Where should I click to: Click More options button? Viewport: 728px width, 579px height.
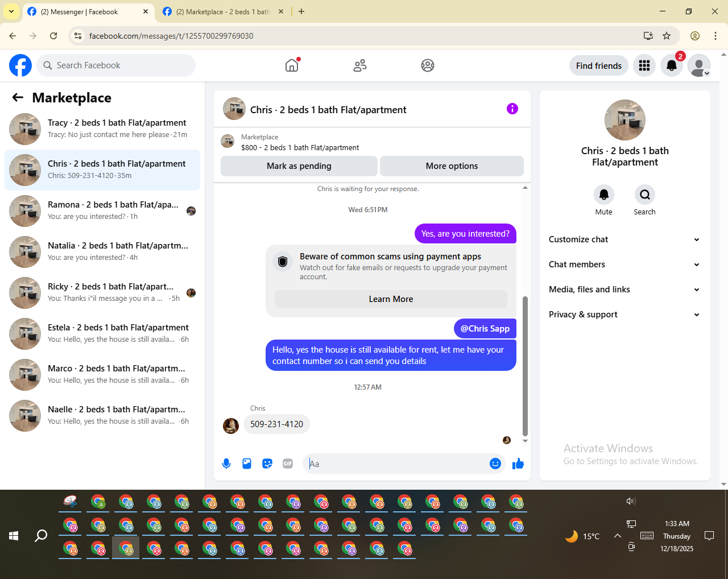tap(452, 166)
